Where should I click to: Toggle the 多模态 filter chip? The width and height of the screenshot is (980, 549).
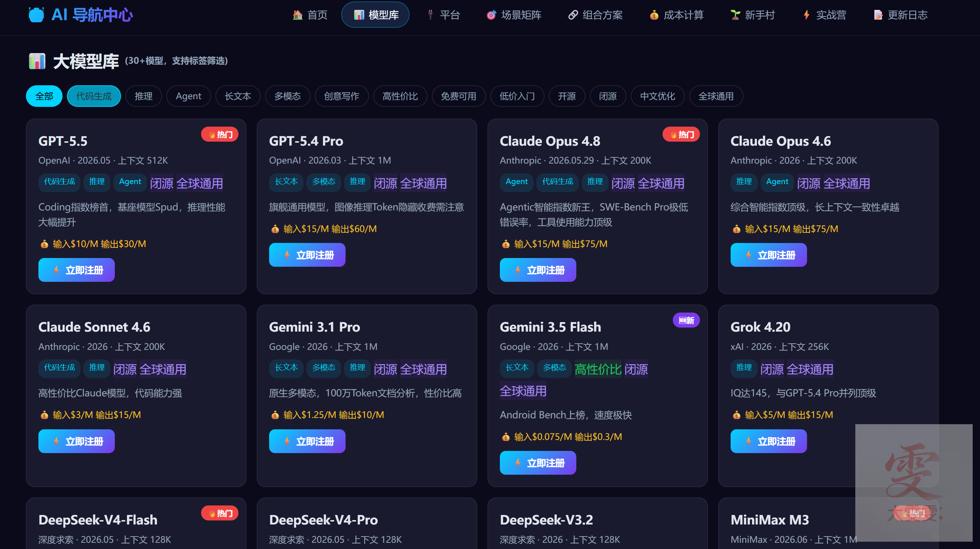coord(288,96)
